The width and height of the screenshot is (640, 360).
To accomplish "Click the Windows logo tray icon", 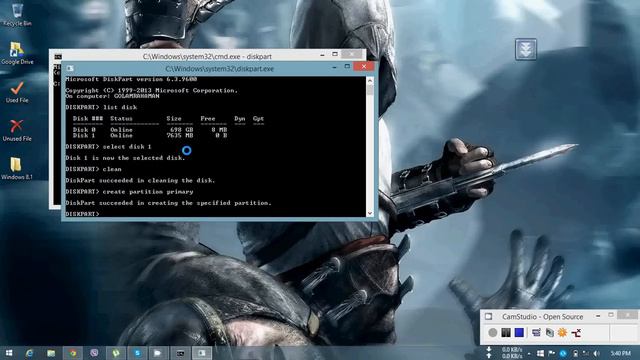I will pyautogui.click(x=540, y=353).
